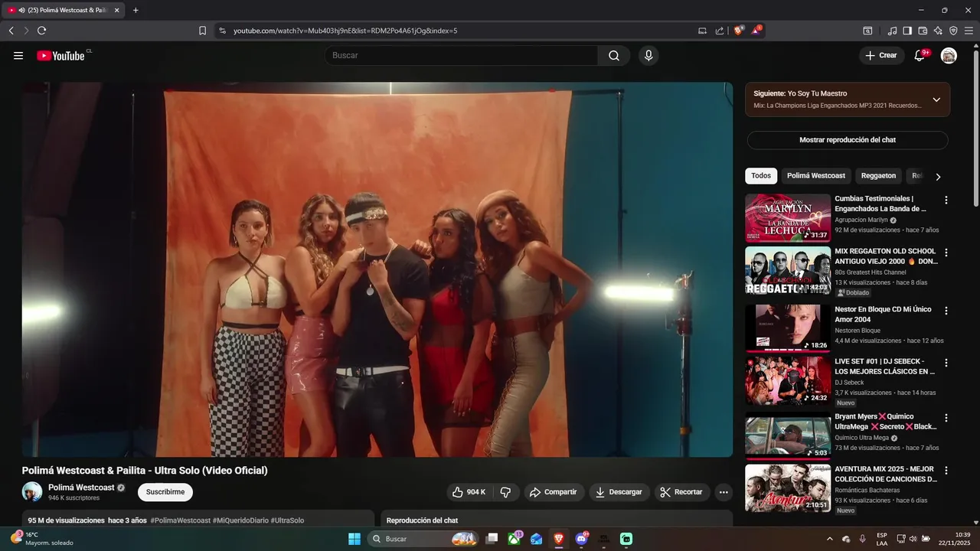
Task: Click the Suscribirme button
Action: point(165,492)
